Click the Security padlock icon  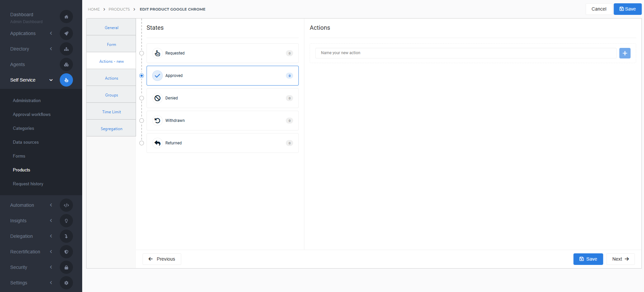pyautogui.click(x=66, y=267)
